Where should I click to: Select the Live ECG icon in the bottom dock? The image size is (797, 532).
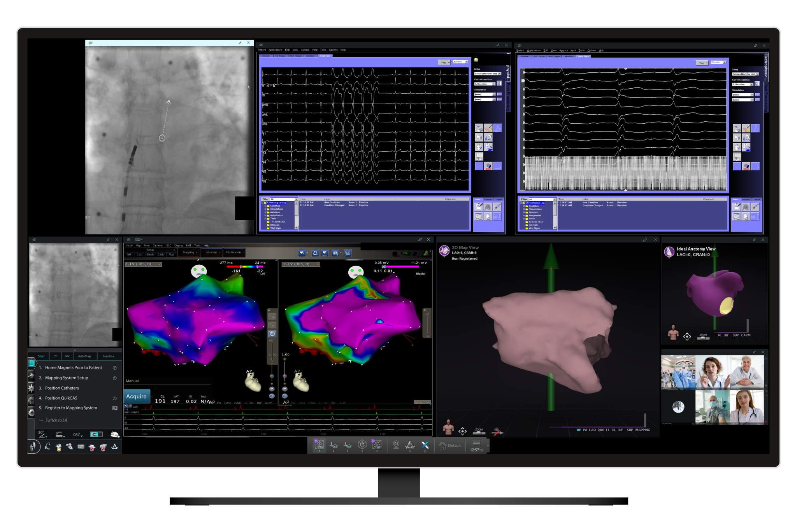334,445
